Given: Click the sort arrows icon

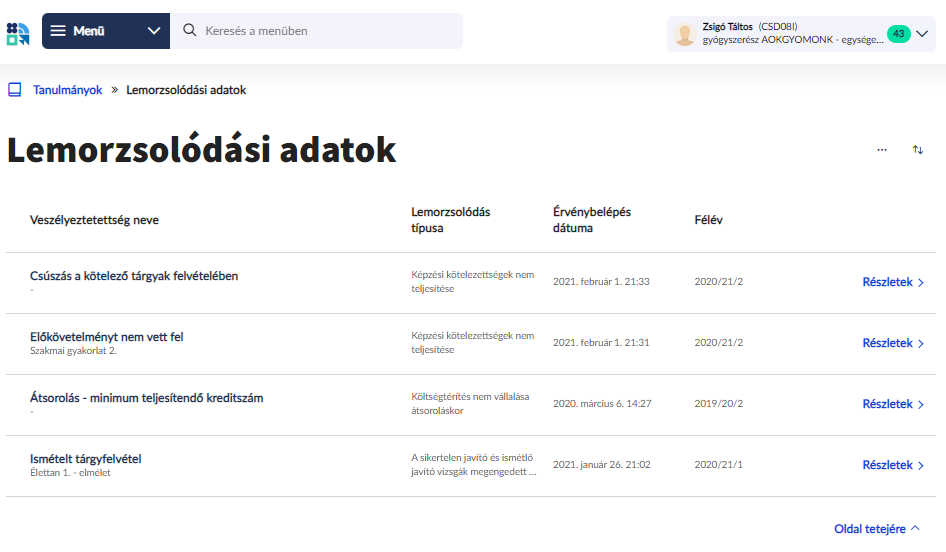Looking at the screenshot, I should 918,150.
